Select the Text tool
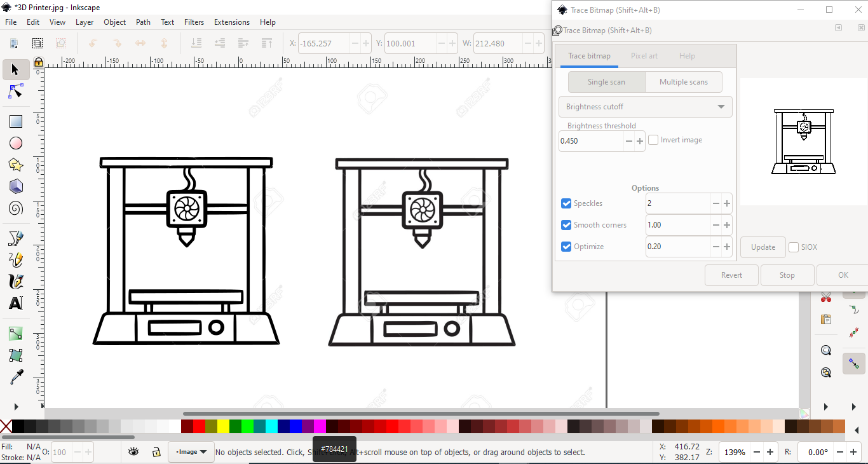868x464 pixels. pos(15,303)
